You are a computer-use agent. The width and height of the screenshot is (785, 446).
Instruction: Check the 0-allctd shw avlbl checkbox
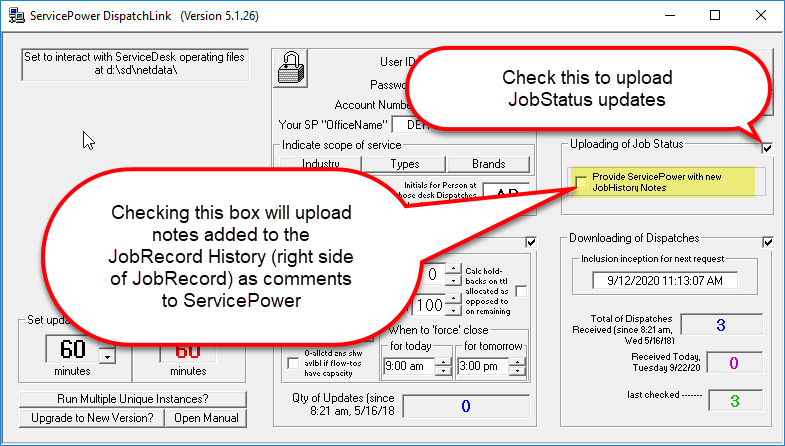(x=293, y=363)
